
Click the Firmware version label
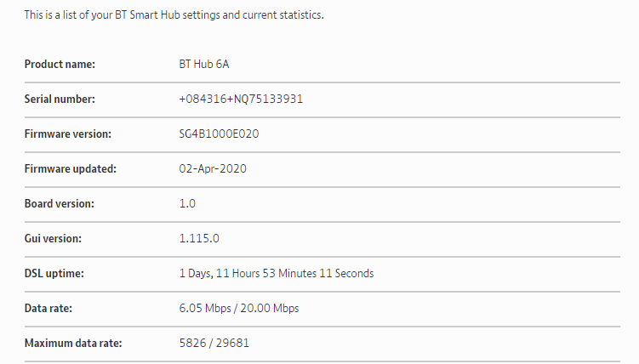point(67,134)
